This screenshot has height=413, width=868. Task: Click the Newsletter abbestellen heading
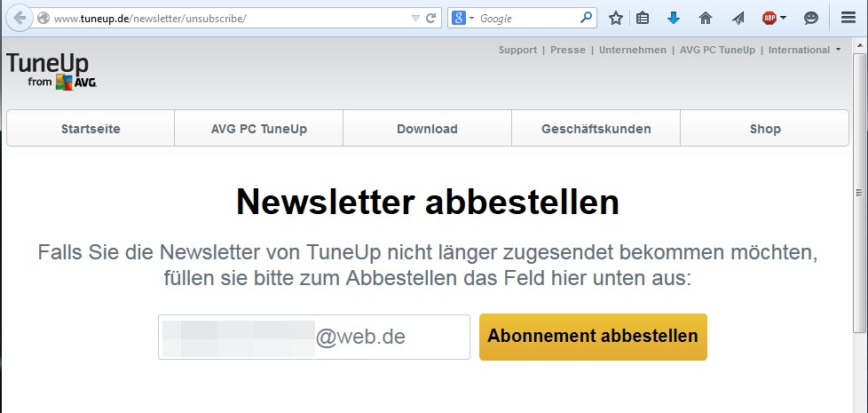point(428,203)
